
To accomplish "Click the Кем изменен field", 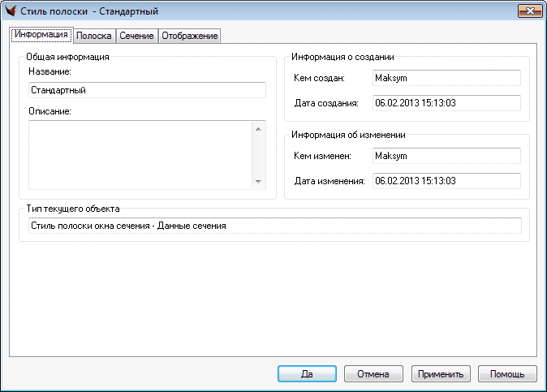I will click(445, 156).
